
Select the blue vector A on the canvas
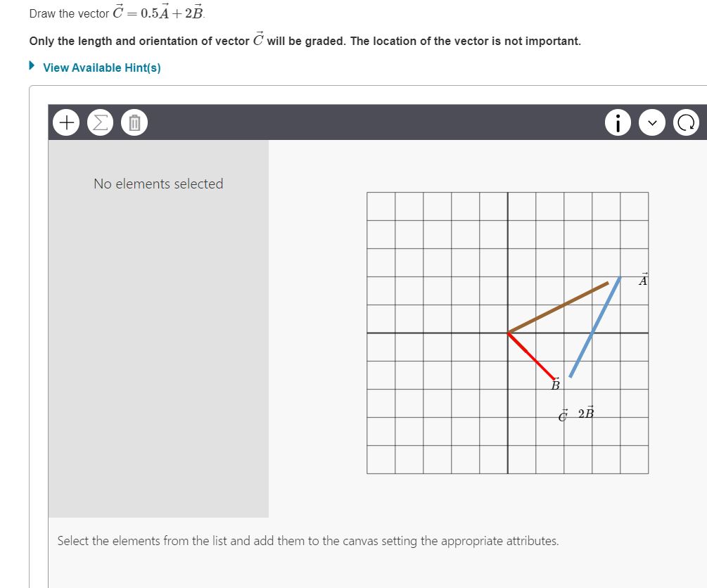(x=594, y=327)
